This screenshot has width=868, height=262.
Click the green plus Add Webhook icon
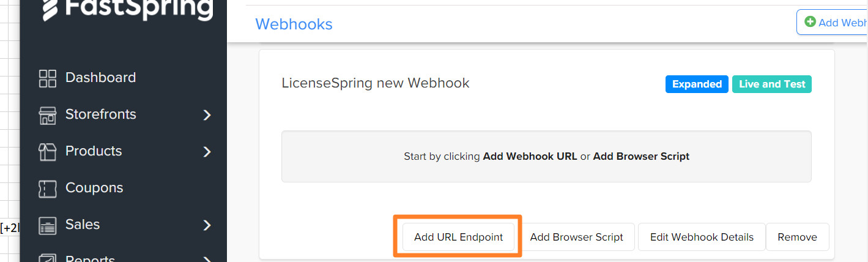pos(810,22)
